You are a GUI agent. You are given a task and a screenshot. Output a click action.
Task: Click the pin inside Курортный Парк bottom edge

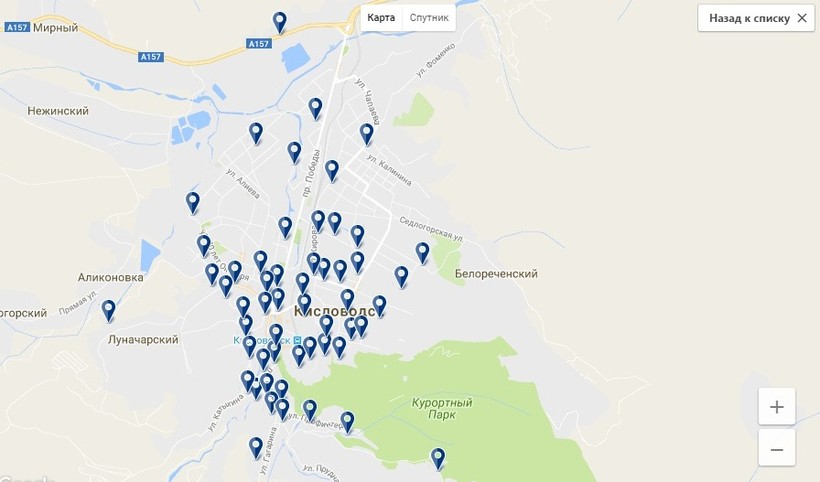438,458
